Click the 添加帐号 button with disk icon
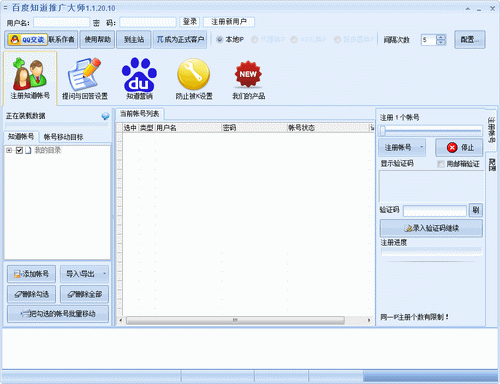 31,274
